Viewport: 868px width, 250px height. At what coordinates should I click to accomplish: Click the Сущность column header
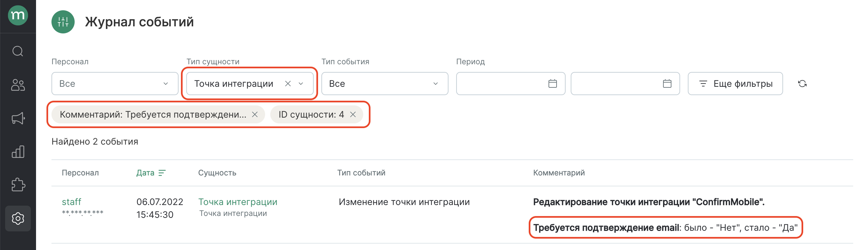(x=217, y=173)
